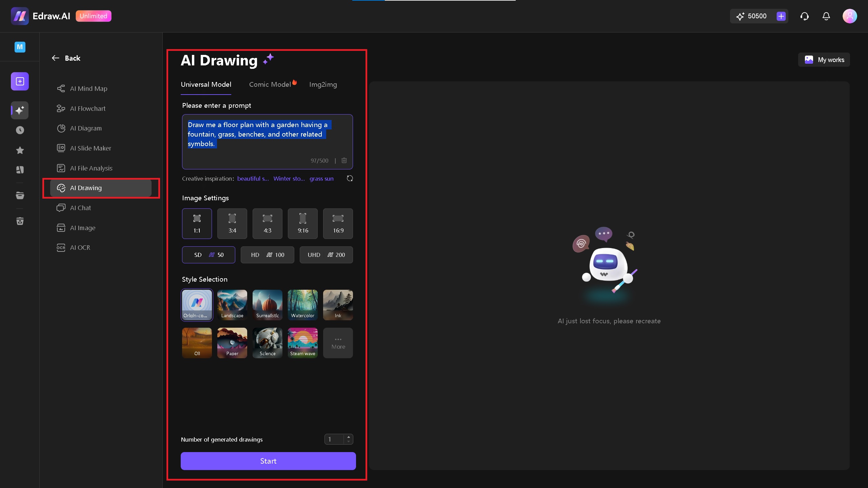
Task: Click Start to generate drawing
Action: (268, 461)
